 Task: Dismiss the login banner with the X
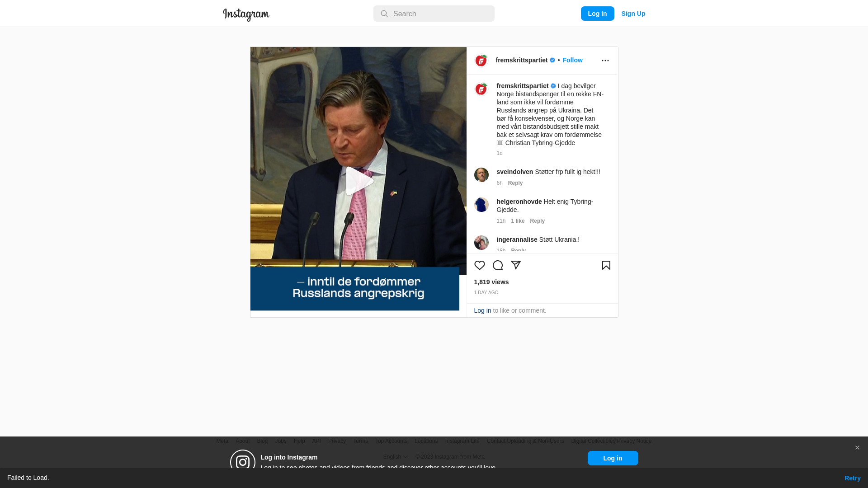[857, 448]
